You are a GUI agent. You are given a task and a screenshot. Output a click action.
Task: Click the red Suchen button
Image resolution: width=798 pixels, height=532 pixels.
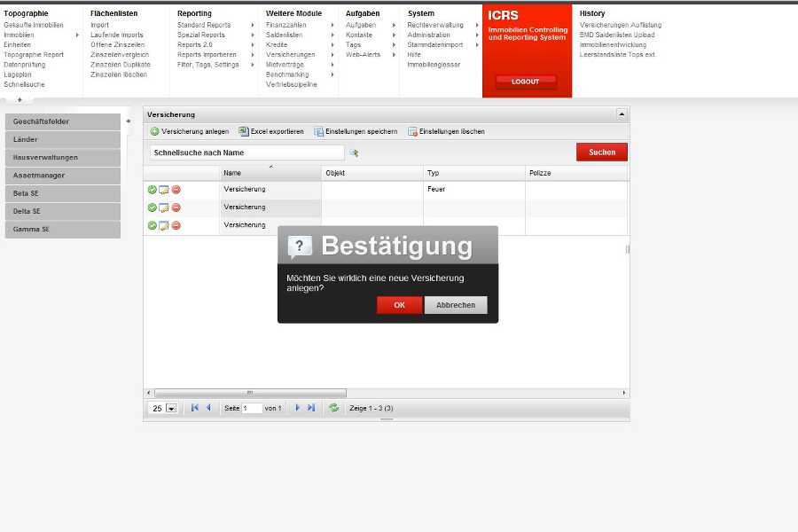602,153
